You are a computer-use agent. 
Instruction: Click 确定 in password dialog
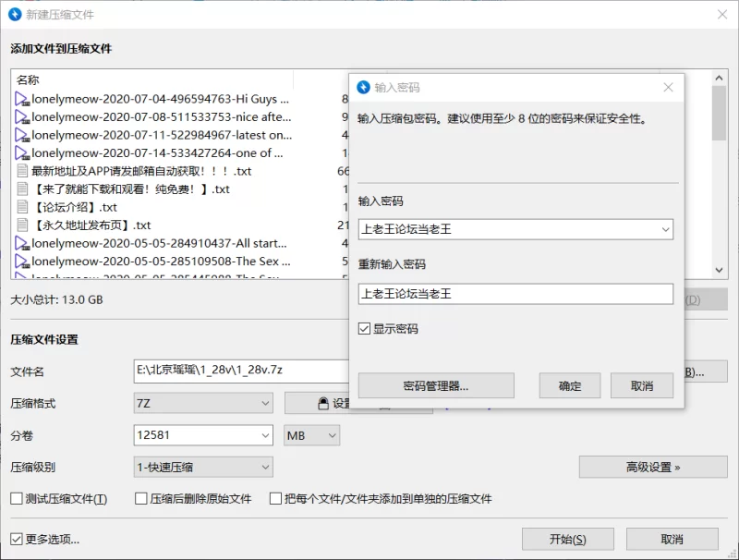point(570,386)
